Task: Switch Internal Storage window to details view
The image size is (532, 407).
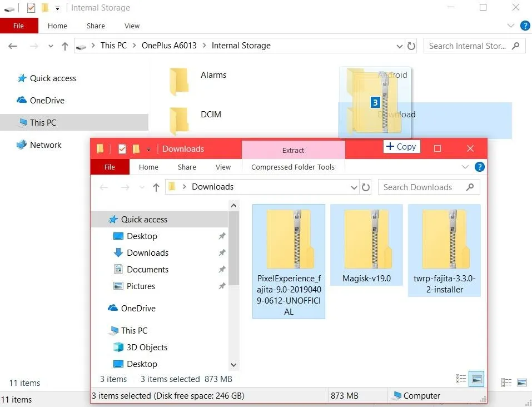Action: tap(506, 383)
